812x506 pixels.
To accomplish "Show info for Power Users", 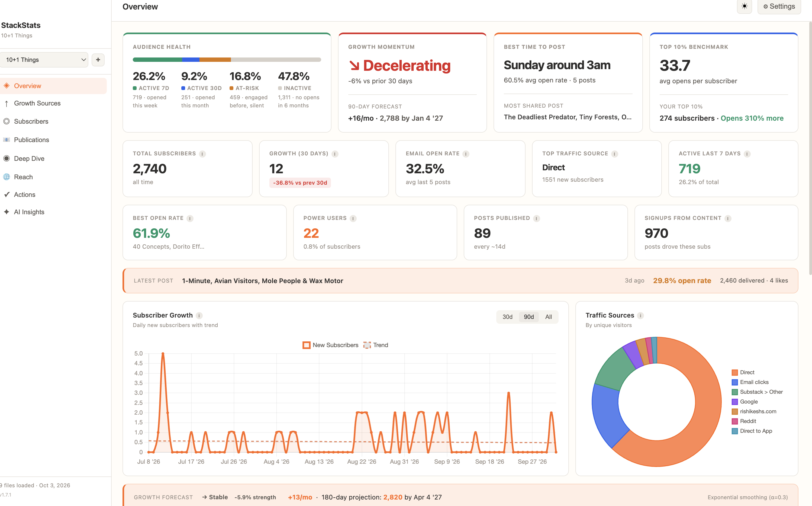I will pos(353,219).
